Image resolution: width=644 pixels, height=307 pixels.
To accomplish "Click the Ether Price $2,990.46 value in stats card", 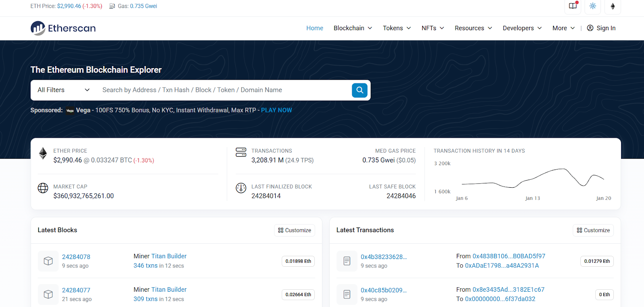I will click(x=68, y=160).
